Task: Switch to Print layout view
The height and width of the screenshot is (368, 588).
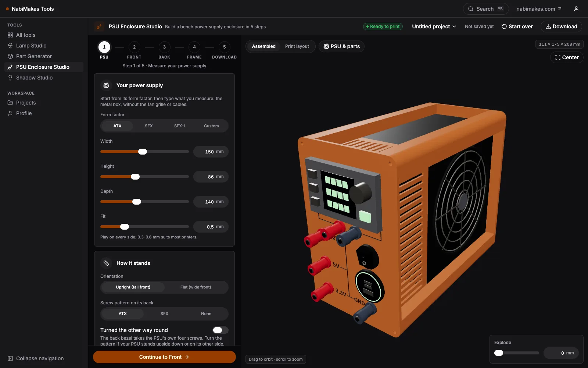Action: (297, 46)
